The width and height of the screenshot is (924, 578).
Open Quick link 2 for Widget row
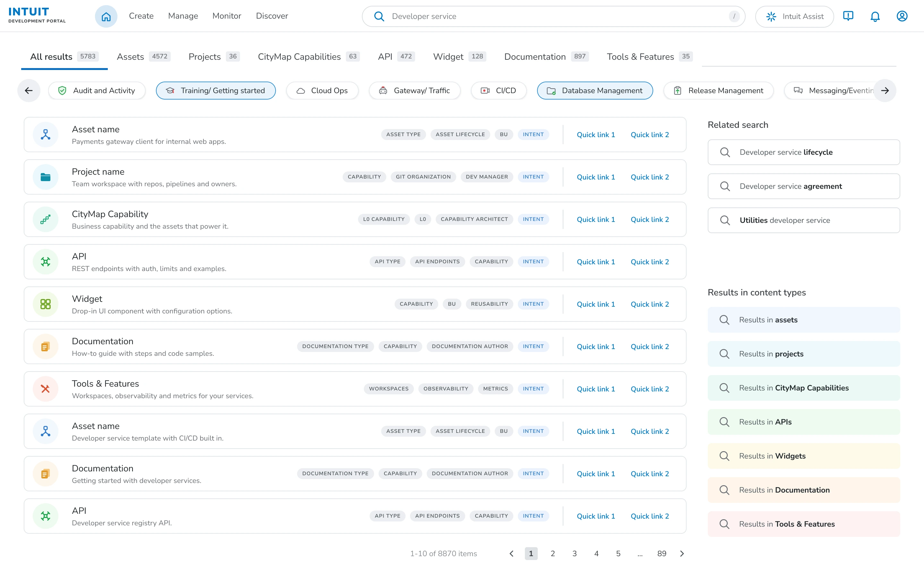pyautogui.click(x=649, y=304)
